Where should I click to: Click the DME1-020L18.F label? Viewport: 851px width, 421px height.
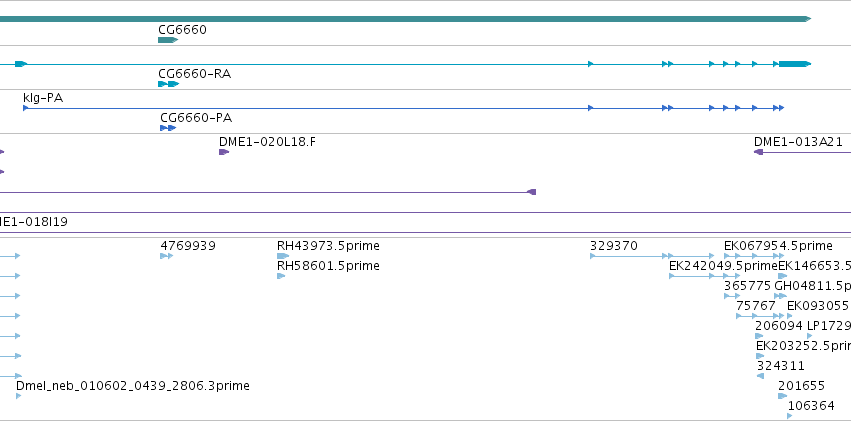(x=267, y=142)
